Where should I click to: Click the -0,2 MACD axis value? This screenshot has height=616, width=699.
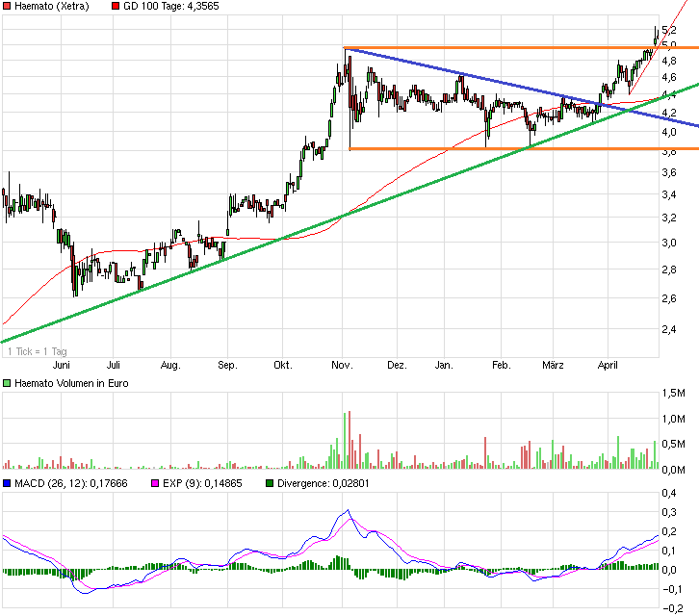click(673, 608)
